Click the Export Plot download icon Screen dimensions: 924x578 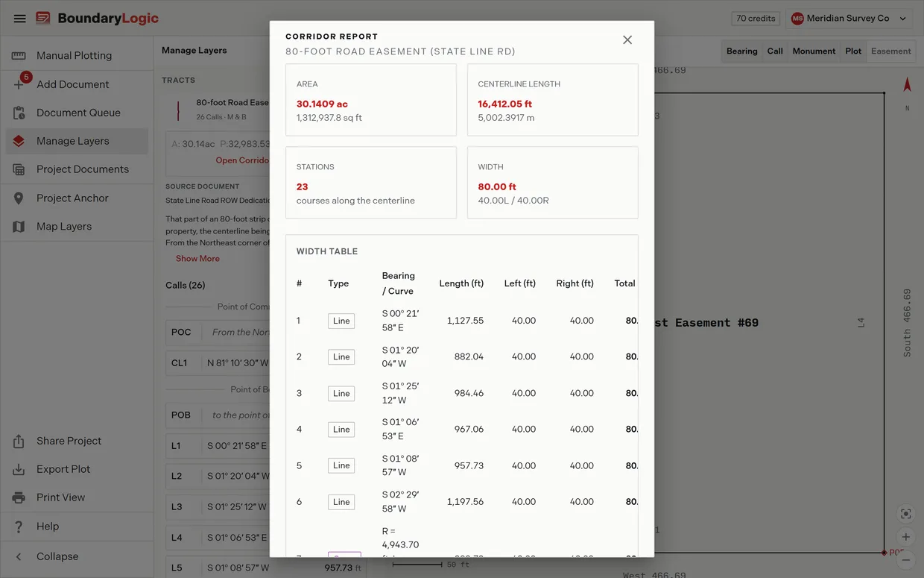point(19,469)
